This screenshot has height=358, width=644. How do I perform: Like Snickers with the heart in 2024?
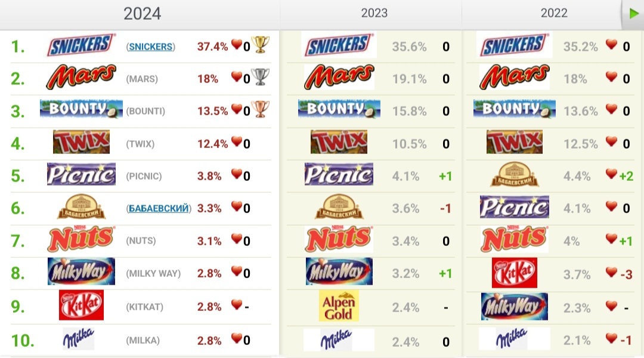coord(236,45)
